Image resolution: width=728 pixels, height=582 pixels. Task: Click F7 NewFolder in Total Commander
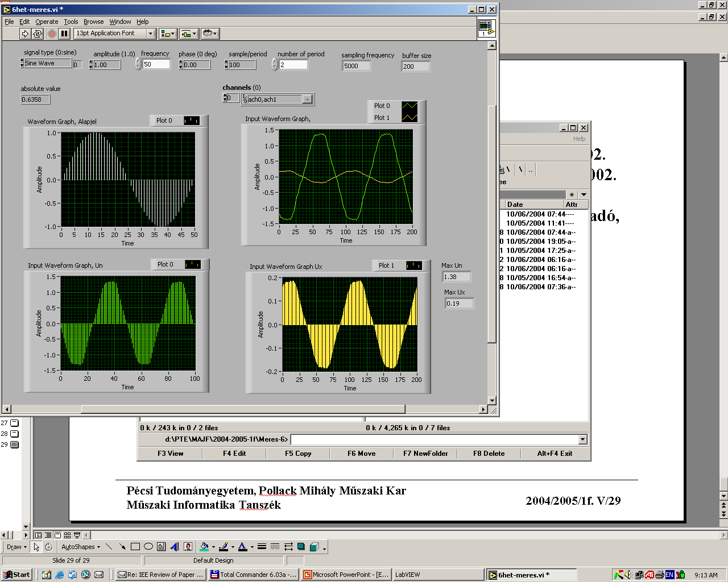click(425, 454)
